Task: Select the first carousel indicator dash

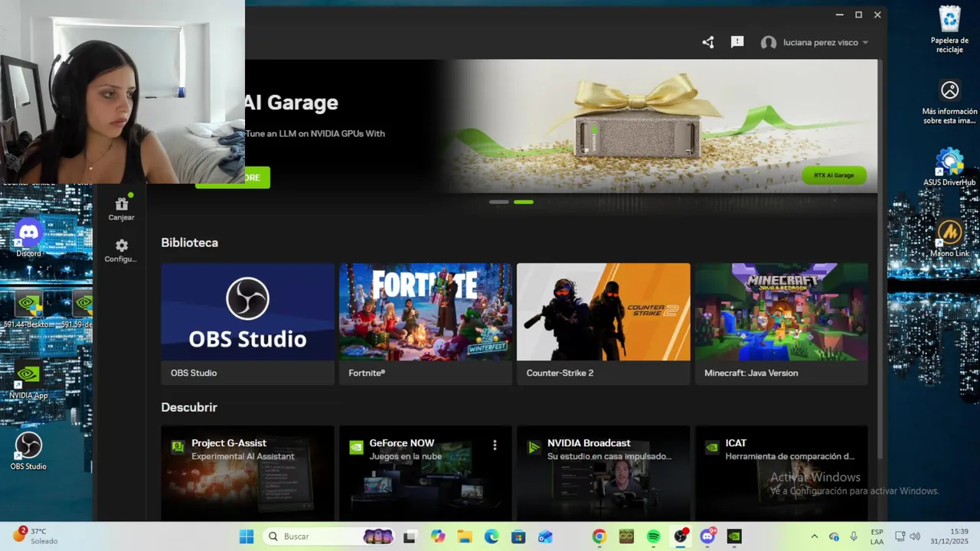Action: (499, 202)
